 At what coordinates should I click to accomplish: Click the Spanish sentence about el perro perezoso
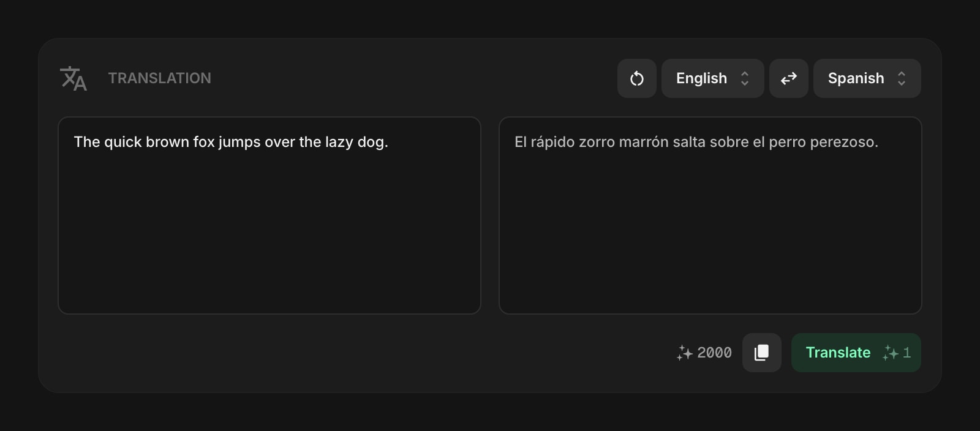coord(696,141)
